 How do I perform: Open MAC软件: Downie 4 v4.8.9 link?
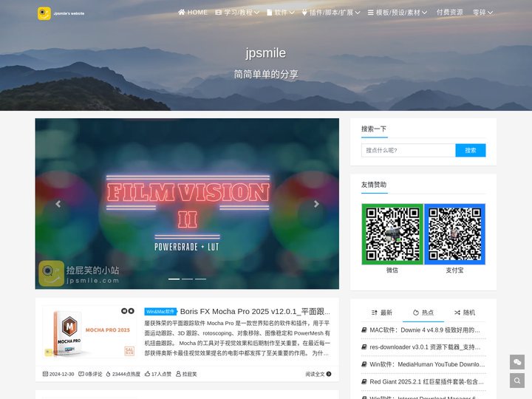pos(424,330)
